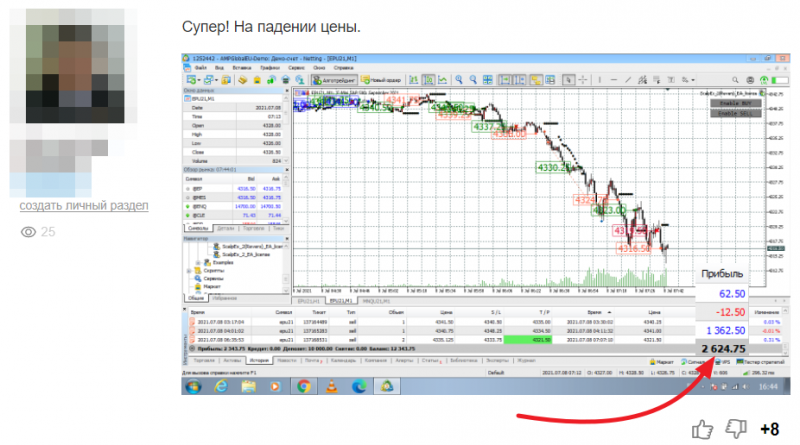Open the Сервис menu
The width and height of the screenshot is (800, 445).
[296, 67]
